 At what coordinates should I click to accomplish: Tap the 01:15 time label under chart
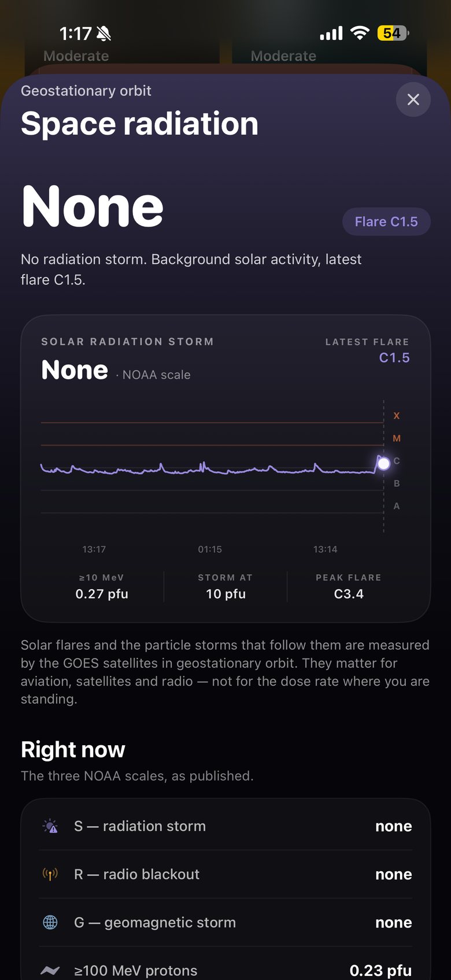pos(210,549)
